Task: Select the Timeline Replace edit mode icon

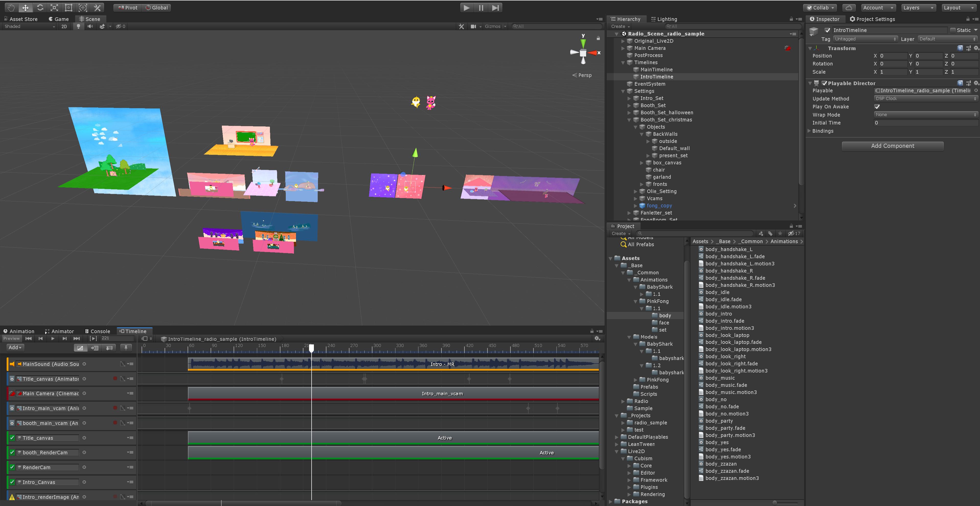Action: pyautogui.click(x=109, y=348)
